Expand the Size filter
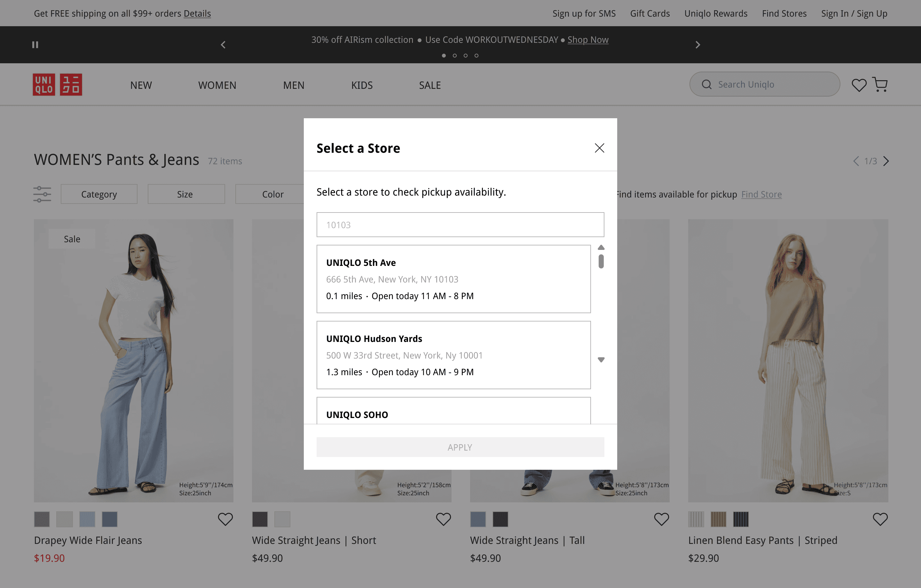 point(186,194)
